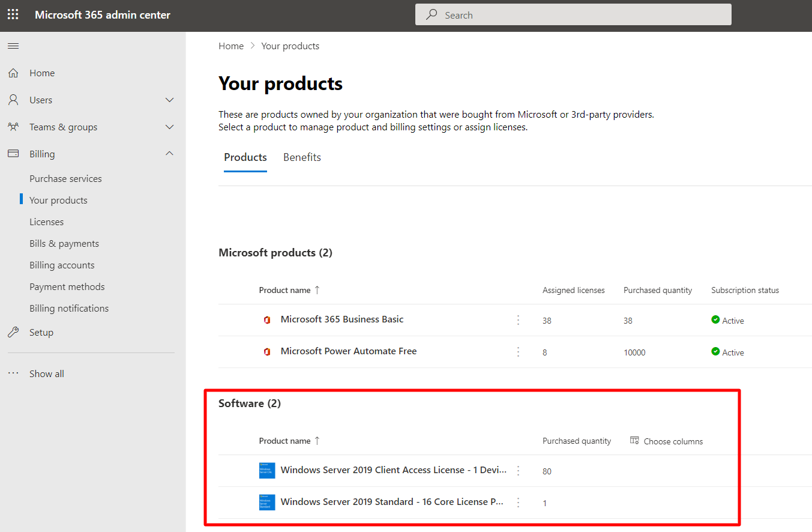
Task: Click into the Search box
Action: (x=573, y=15)
